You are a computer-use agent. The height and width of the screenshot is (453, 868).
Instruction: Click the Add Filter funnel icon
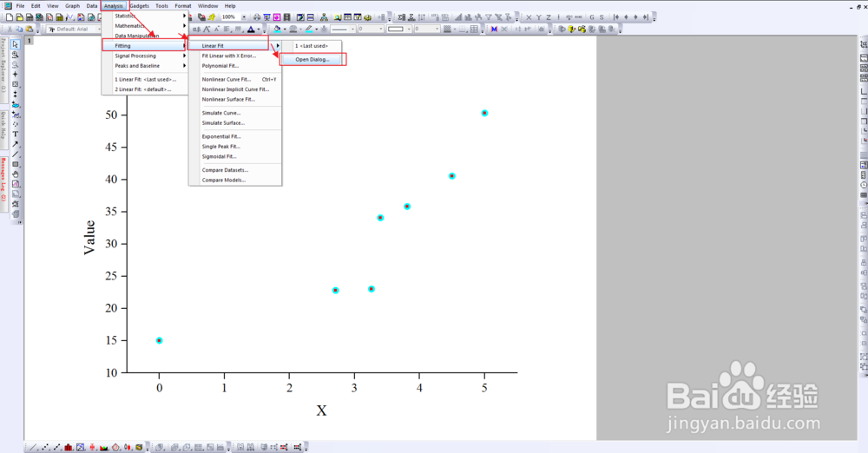488,17
